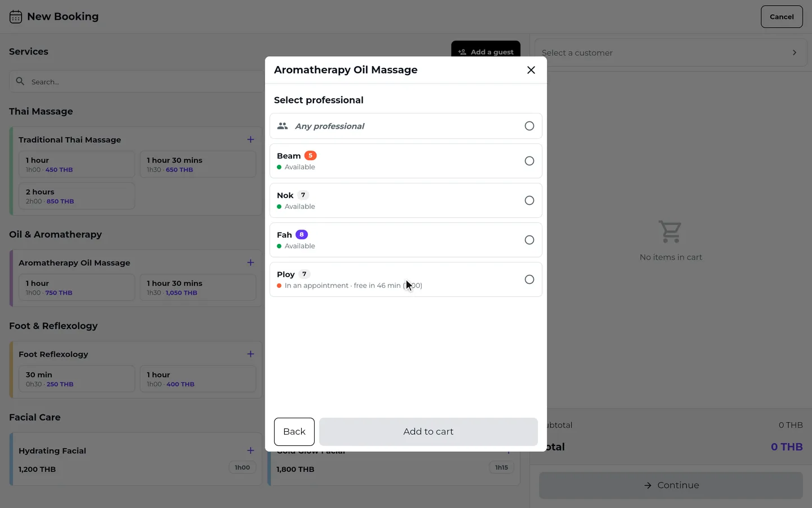Add Foot Reflexology with plus icon
Image resolution: width=812 pixels, height=508 pixels.
point(251,354)
